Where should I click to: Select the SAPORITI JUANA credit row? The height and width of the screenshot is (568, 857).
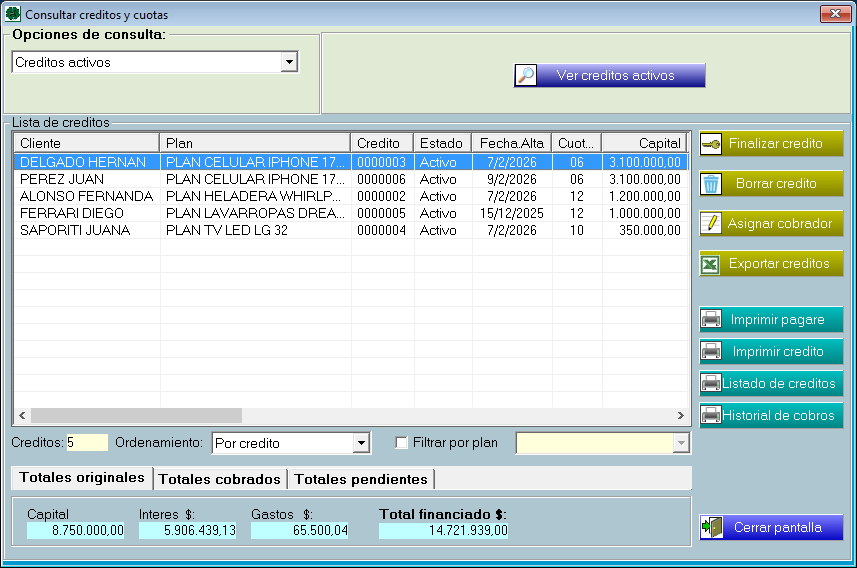85,230
